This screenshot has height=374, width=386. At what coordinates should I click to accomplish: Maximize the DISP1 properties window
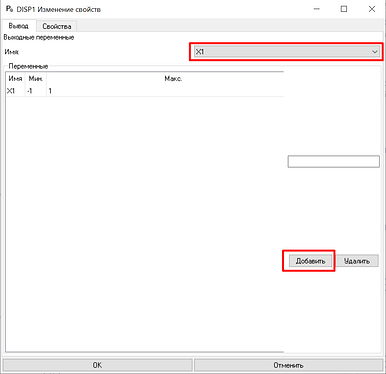tap(344, 9)
